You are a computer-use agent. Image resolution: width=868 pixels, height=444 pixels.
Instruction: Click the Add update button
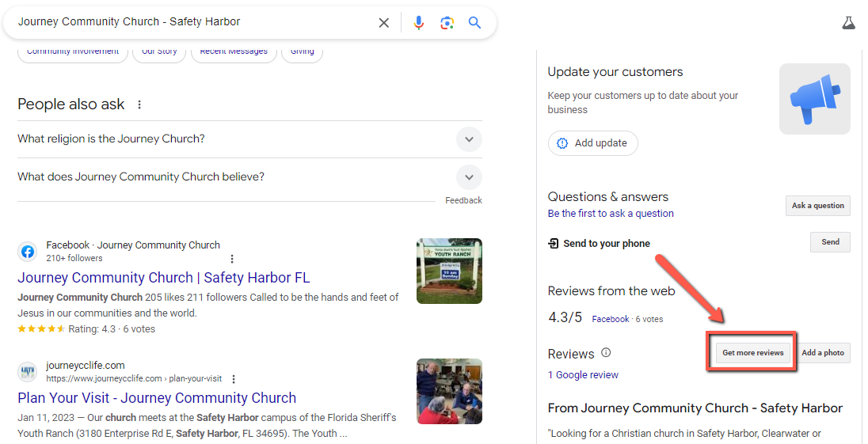point(593,143)
